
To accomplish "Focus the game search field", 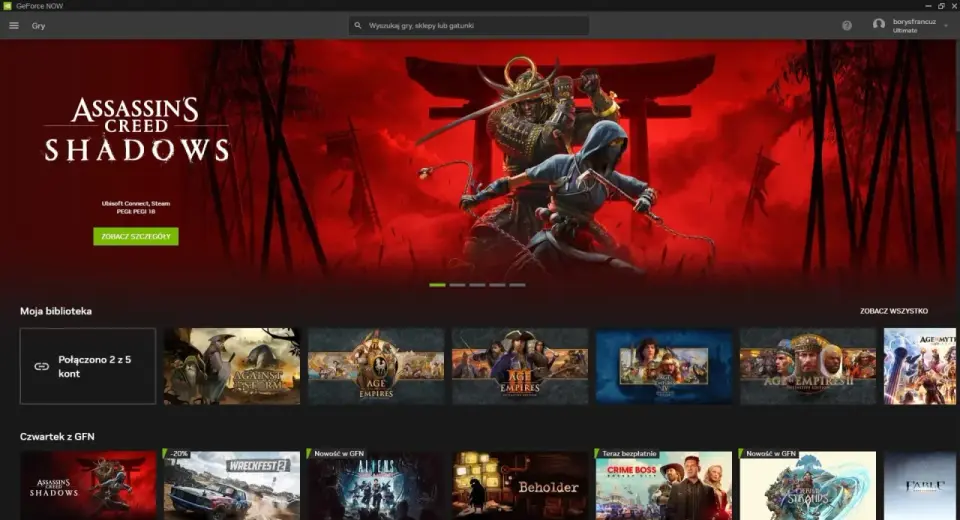I will point(468,26).
